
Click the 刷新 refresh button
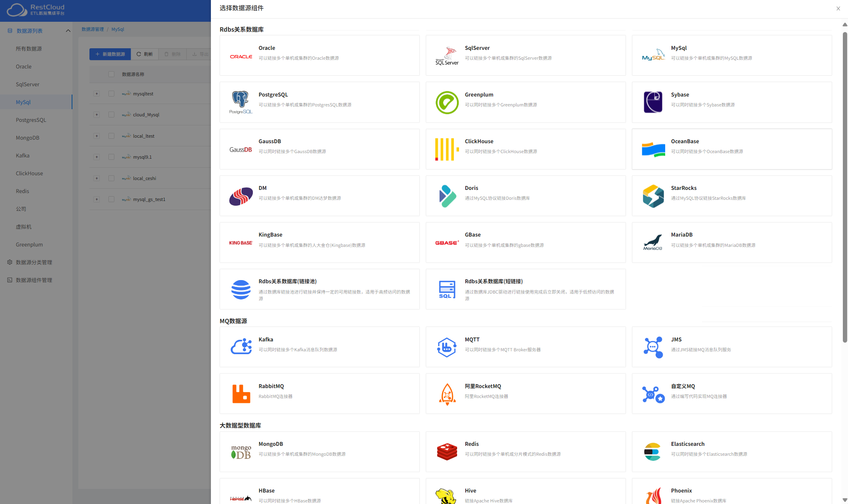click(144, 54)
